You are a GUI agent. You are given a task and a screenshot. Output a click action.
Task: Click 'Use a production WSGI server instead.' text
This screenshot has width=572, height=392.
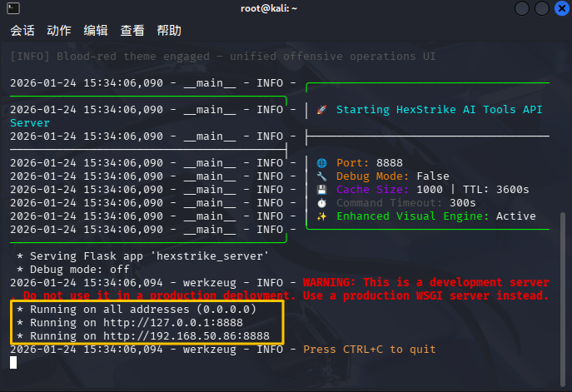426,295
